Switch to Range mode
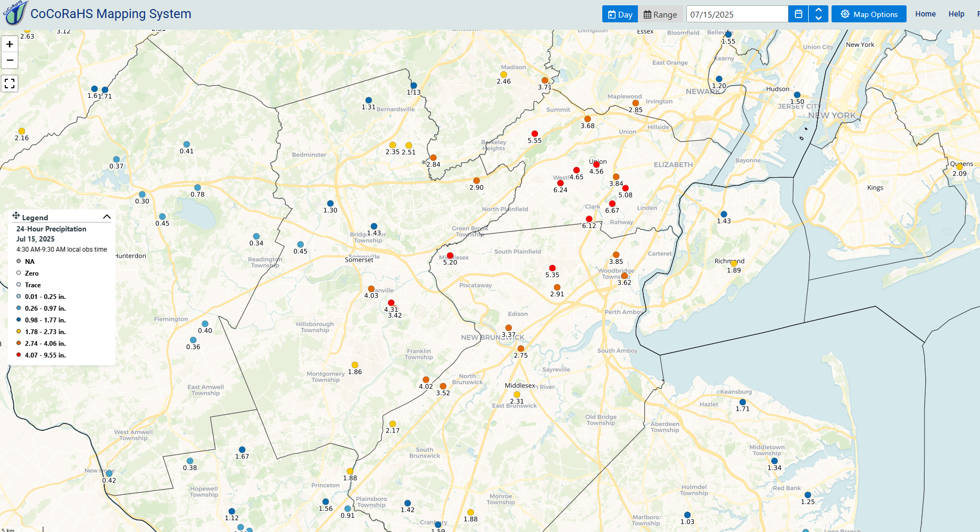Image resolution: width=980 pixels, height=532 pixels. click(660, 14)
